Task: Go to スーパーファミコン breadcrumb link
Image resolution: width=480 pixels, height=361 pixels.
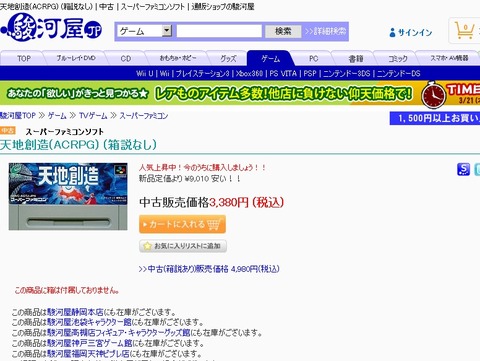Action: click(144, 116)
